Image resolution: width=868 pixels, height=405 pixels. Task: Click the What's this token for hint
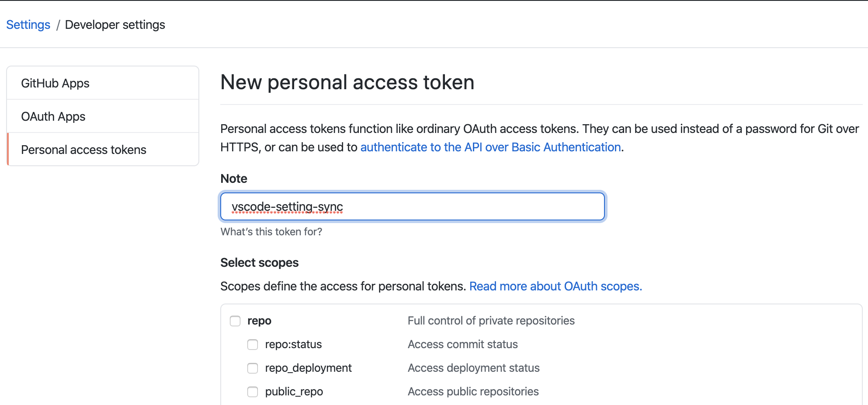(x=271, y=232)
